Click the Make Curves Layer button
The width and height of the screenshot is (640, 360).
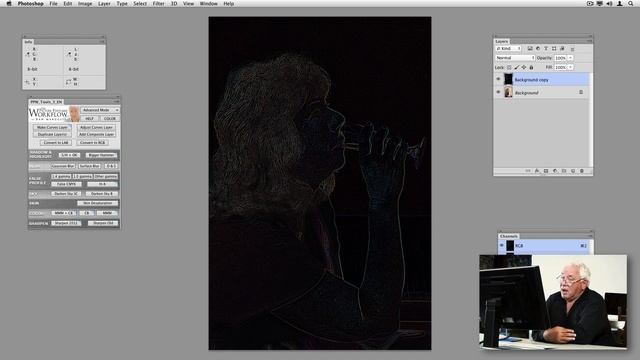click(x=52, y=127)
